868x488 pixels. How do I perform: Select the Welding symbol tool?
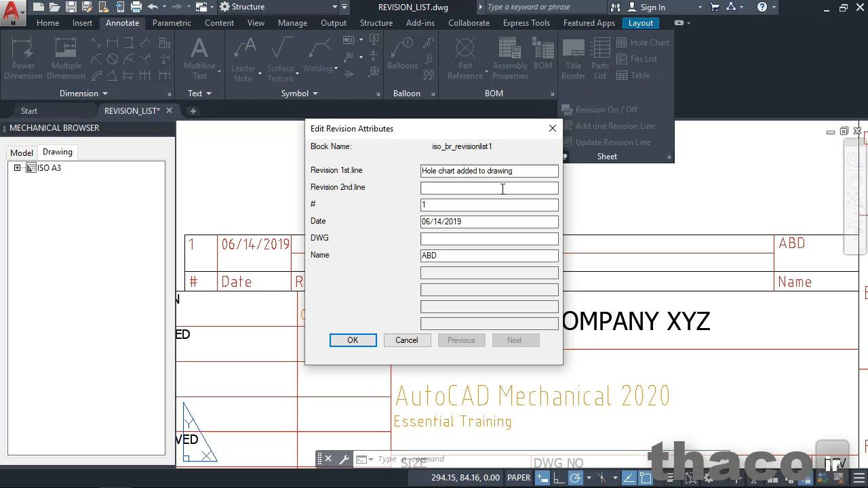pos(318,56)
